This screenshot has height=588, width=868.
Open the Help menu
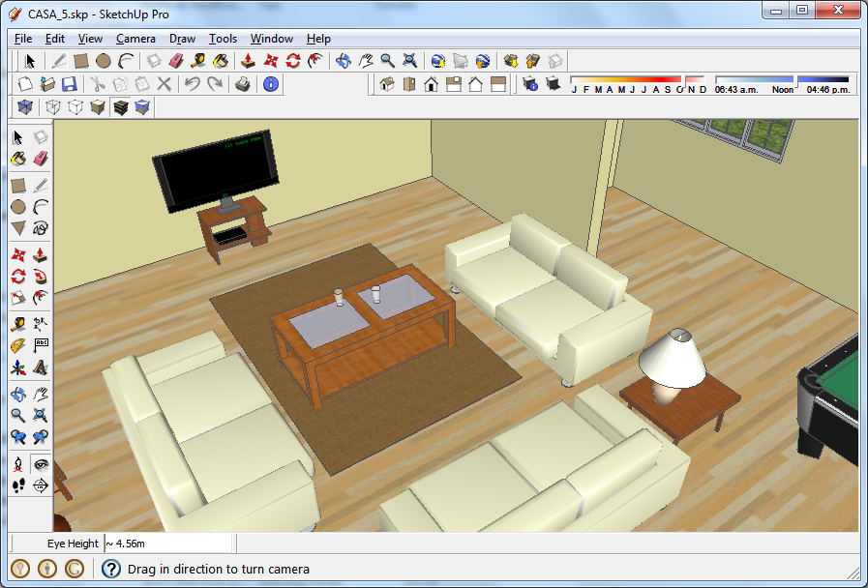click(318, 39)
